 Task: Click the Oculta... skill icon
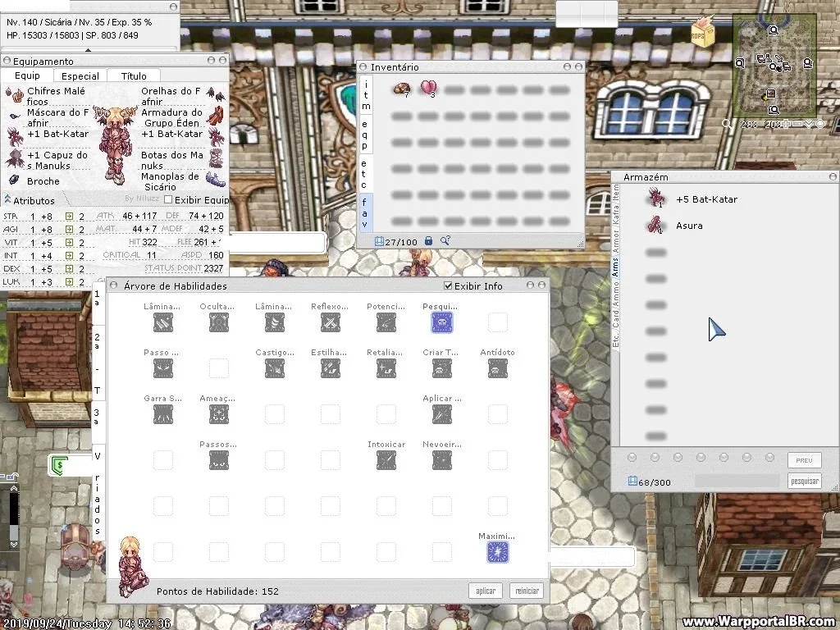(218, 323)
